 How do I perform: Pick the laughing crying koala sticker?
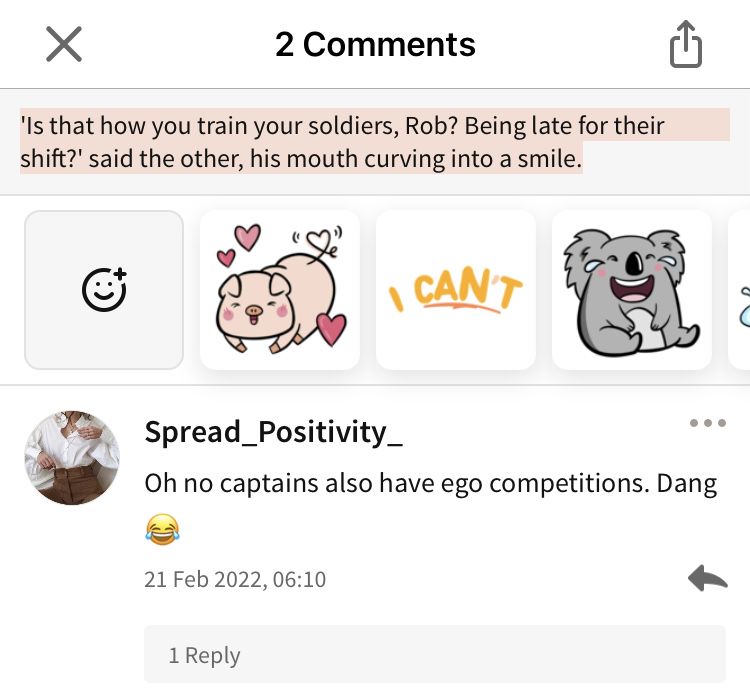(632, 290)
